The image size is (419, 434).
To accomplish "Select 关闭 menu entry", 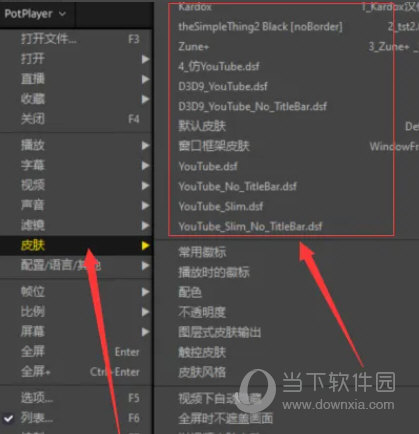I will click(76, 119).
